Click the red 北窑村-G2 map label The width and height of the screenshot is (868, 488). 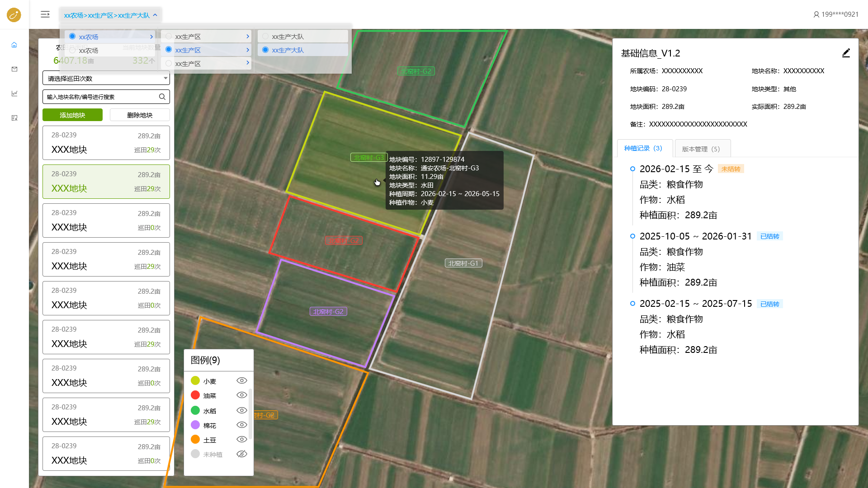pyautogui.click(x=344, y=240)
